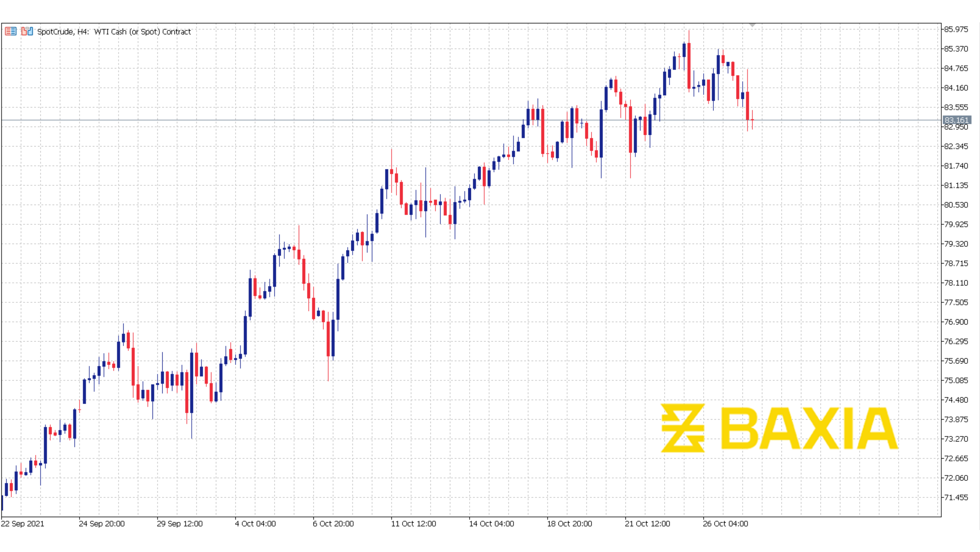Click the 84.160 price scale label
The image size is (980, 552).
coord(956,88)
